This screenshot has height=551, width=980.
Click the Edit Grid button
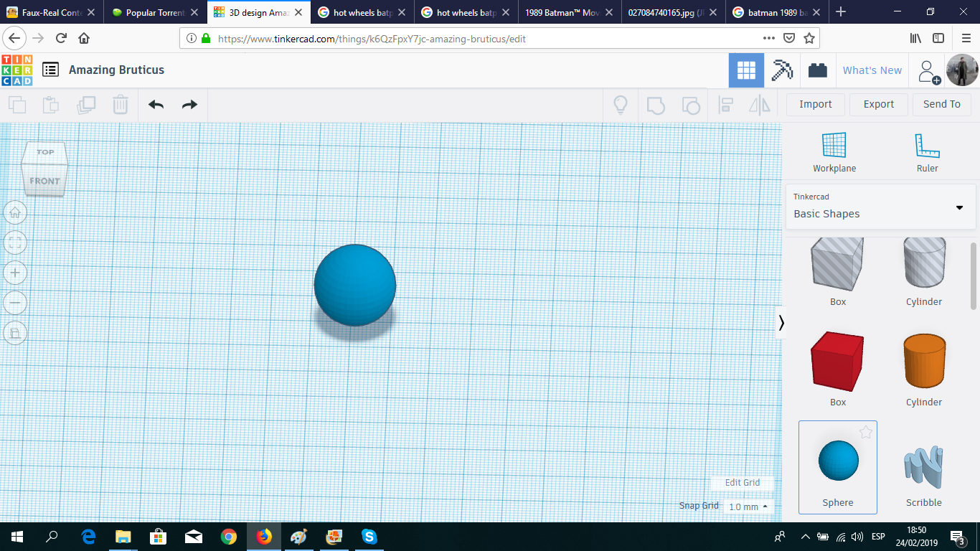[x=743, y=483]
